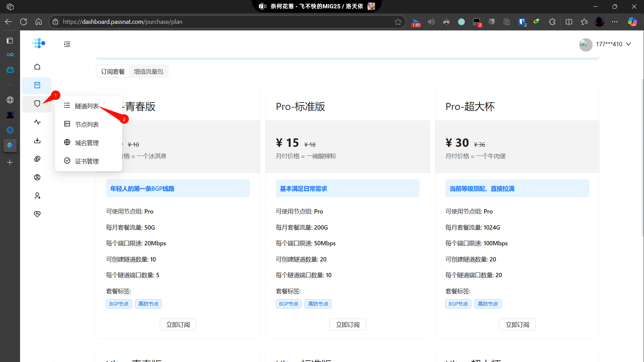Switch to the 增值流量包 tab

pyautogui.click(x=148, y=71)
